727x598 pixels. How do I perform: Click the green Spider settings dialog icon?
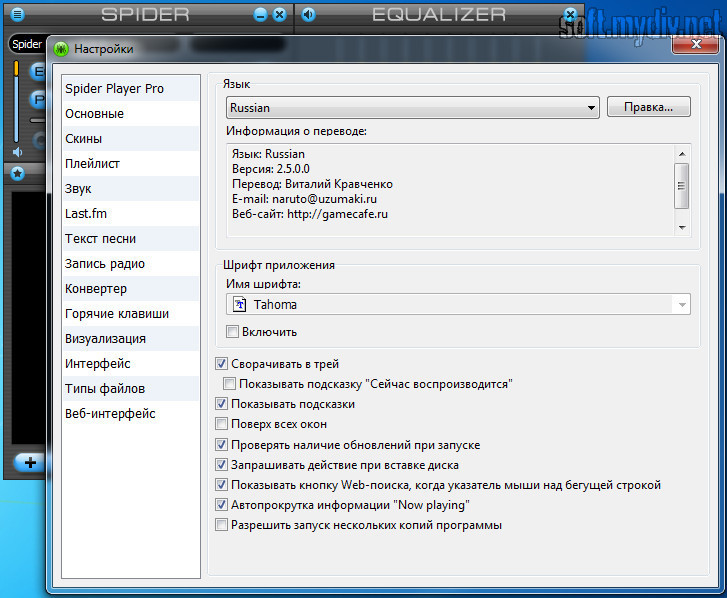[61, 49]
